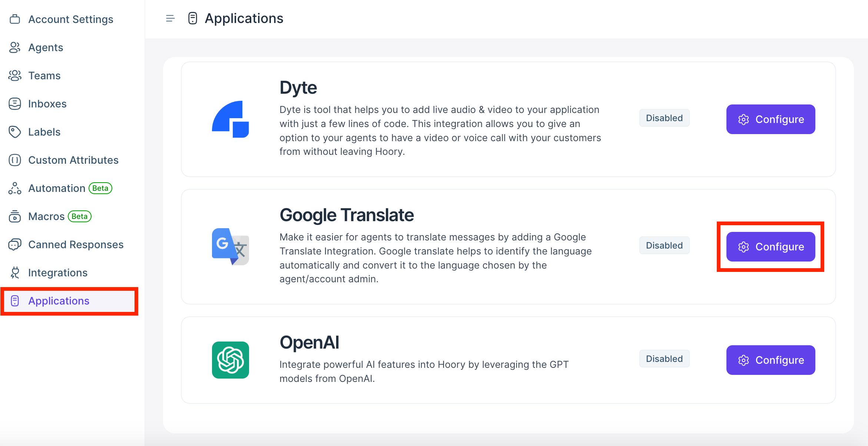Screen dimensions: 868x446
Task: Select Applications in the sidebar
Action: point(69,301)
